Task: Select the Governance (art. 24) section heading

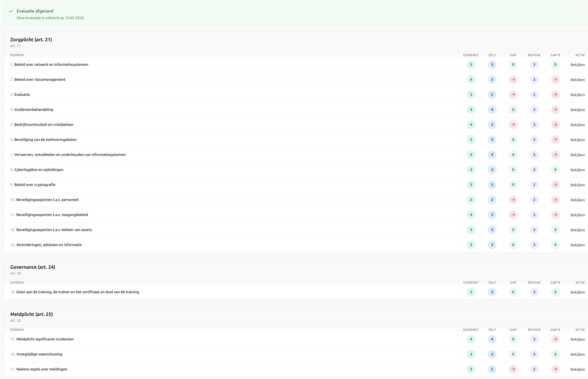Action: click(32, 267)
